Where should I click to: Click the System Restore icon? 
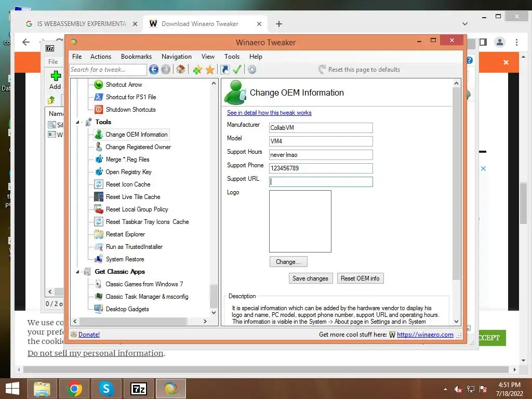click(x=99, y=259)
